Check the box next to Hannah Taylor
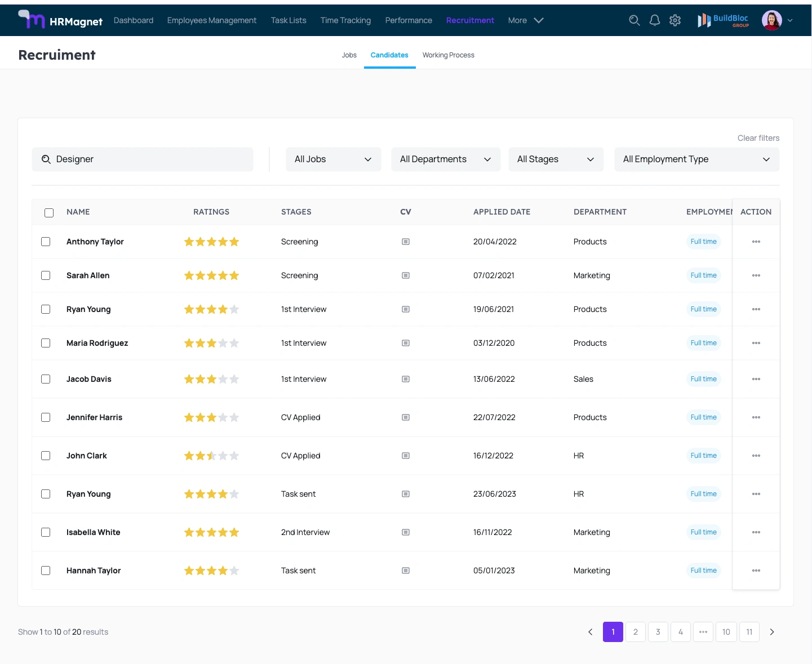This screenshot has width=812, height=664. (46, 571)
